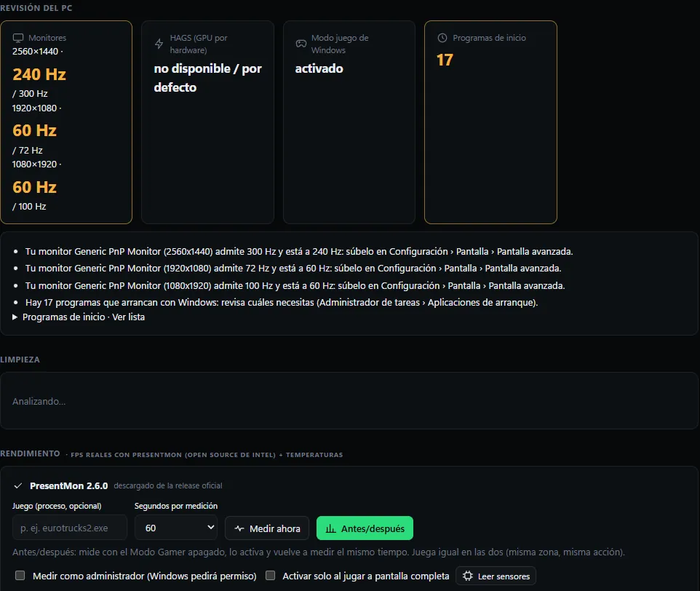Click the clock icon for Programas de inicio

(442, 38)
